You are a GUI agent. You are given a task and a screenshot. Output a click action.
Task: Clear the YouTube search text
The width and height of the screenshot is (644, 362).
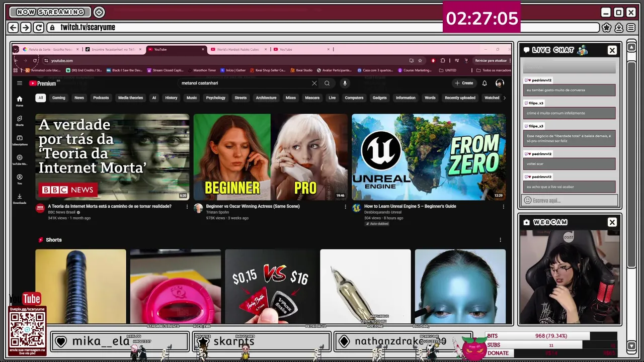(314, 83)
